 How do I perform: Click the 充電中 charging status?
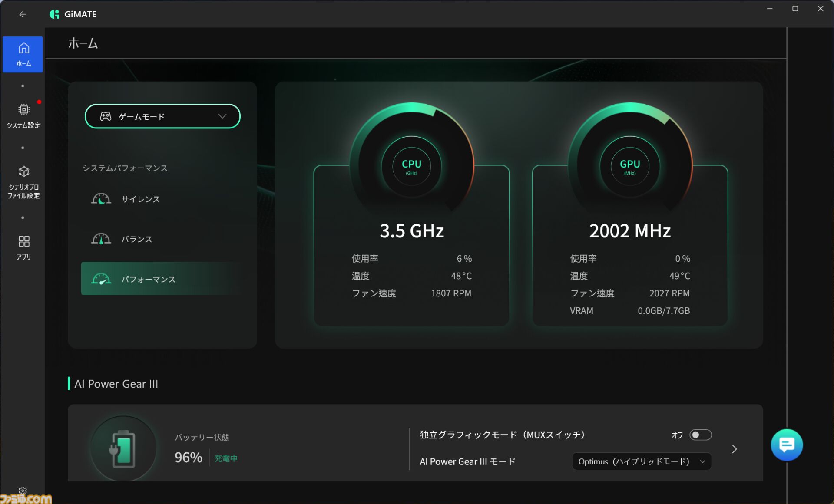[226, 458]
